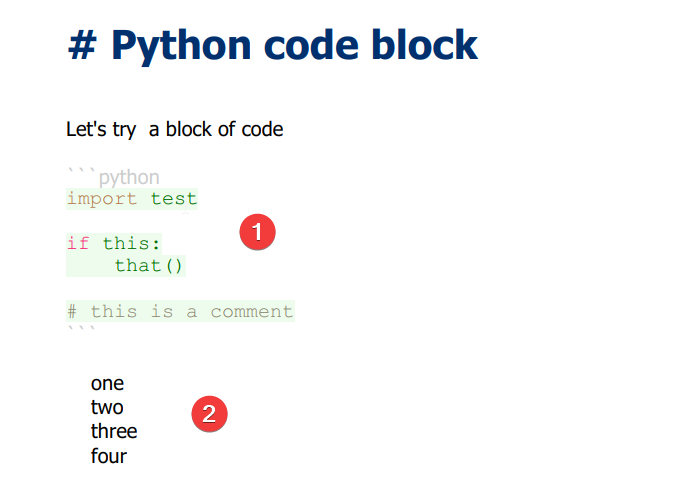This screenshot has height=493, width=693.
Task: Click the pink "if" keyword
Action: (78, 244)
